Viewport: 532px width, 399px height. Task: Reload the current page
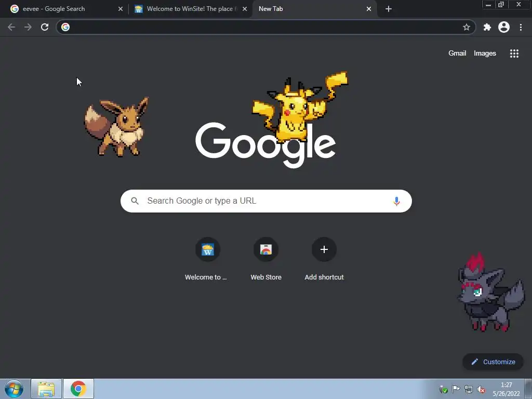[45, 27]
